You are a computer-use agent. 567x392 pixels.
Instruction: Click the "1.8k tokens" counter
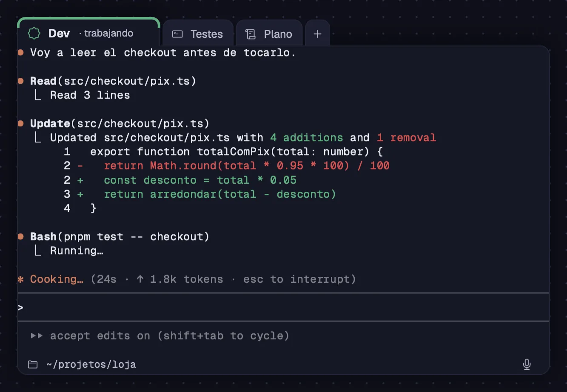point(186,279)
